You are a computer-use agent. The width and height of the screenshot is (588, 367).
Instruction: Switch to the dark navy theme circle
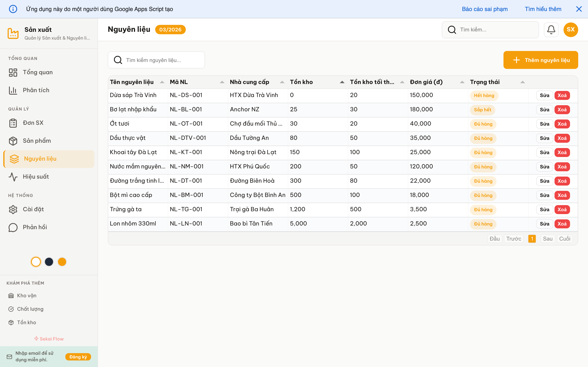49,262
